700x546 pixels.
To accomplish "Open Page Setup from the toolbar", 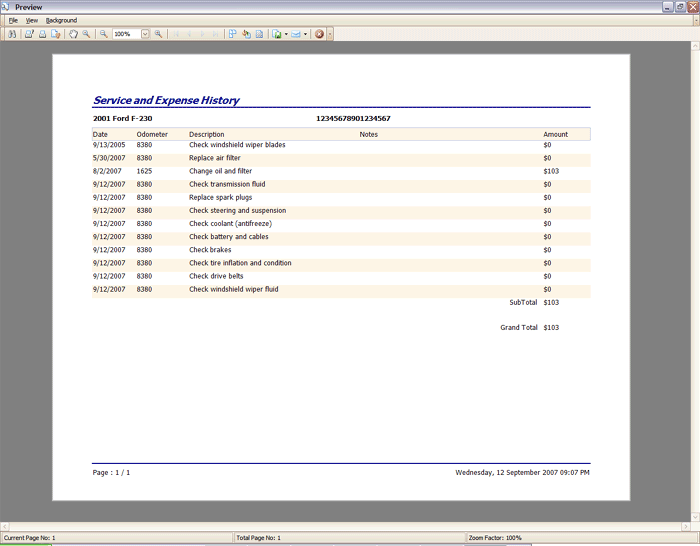I will pyautogui.click(x=56, y=34).
